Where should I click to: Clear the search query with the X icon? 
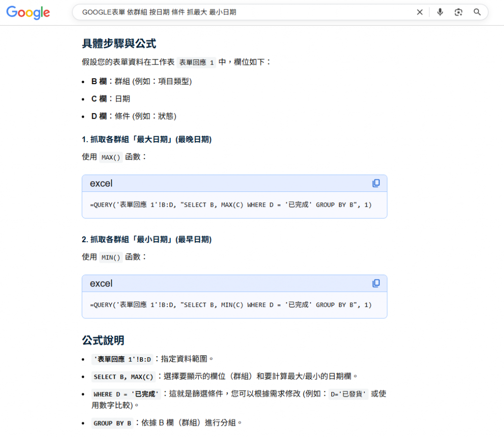(x=419, y=12)
